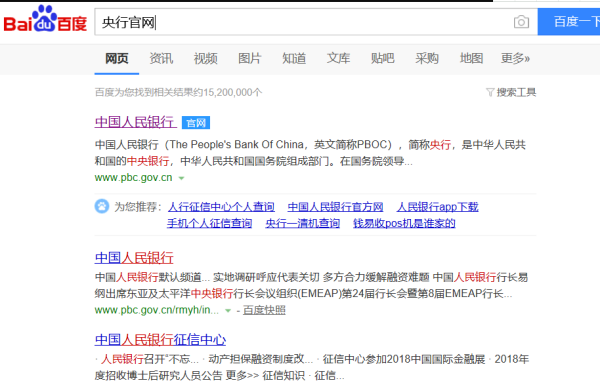The image size is (600, 381).
Task: Switch to the 图片 tab
Action: pyautogui.click(x=249, y=59)
